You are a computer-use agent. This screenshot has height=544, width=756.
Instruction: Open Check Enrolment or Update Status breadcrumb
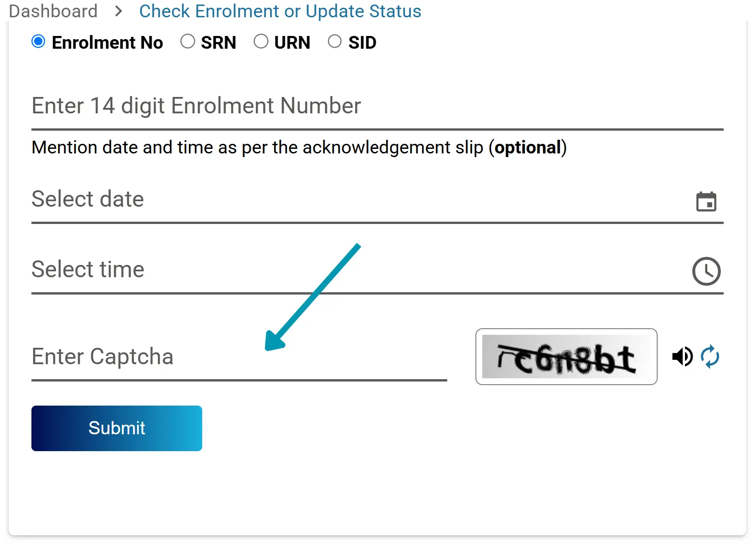coord(280,11)
